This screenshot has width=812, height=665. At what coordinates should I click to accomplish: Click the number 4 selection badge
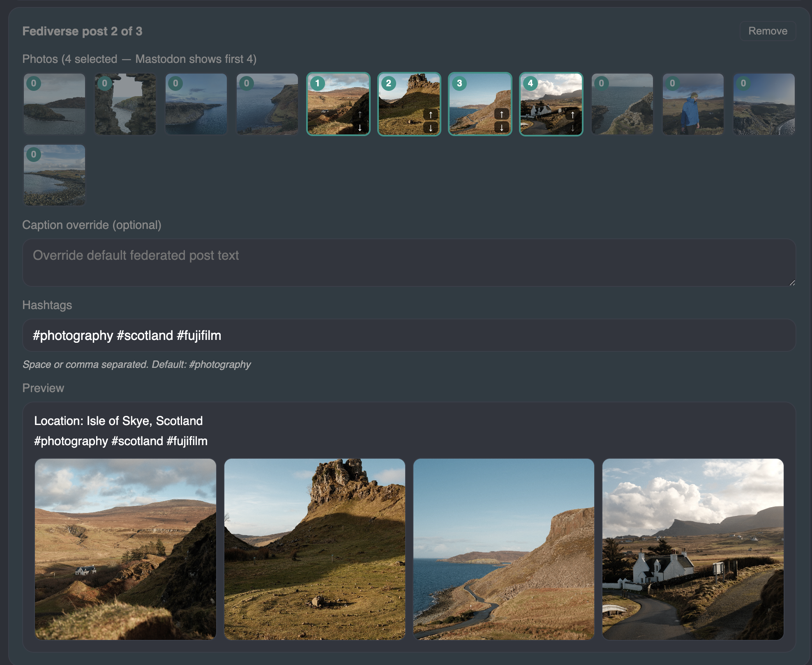(530, 83)
